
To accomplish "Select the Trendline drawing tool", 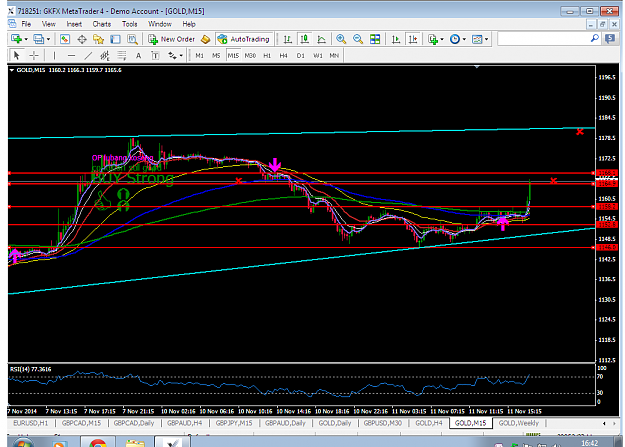I will [88, 55].
